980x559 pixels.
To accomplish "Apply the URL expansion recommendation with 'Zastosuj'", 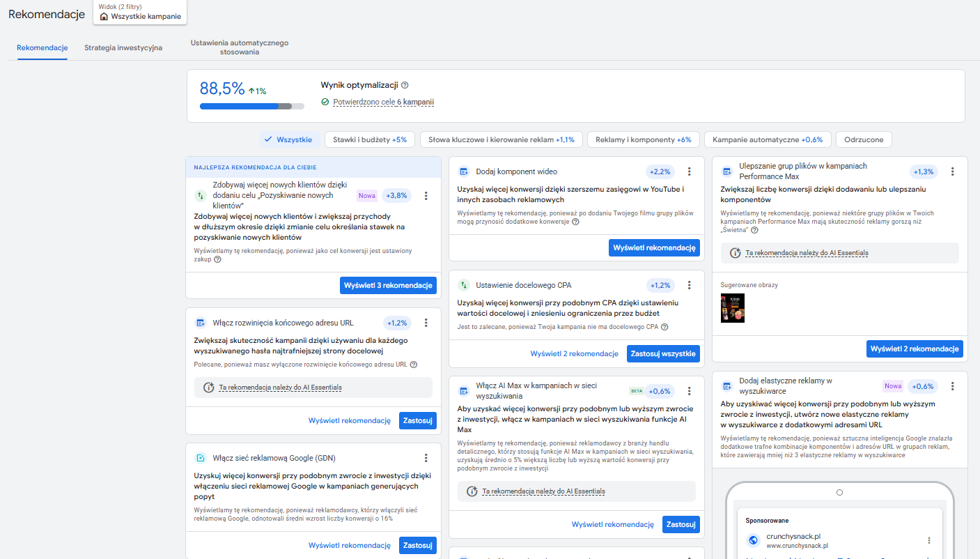I will coord(418,420).
